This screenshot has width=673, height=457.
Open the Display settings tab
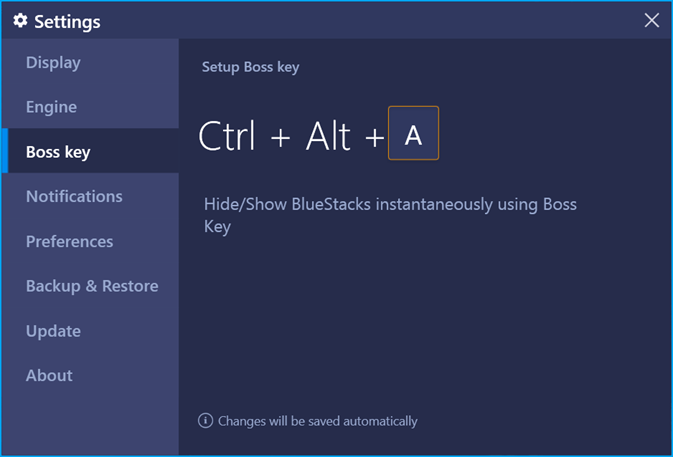90,62
